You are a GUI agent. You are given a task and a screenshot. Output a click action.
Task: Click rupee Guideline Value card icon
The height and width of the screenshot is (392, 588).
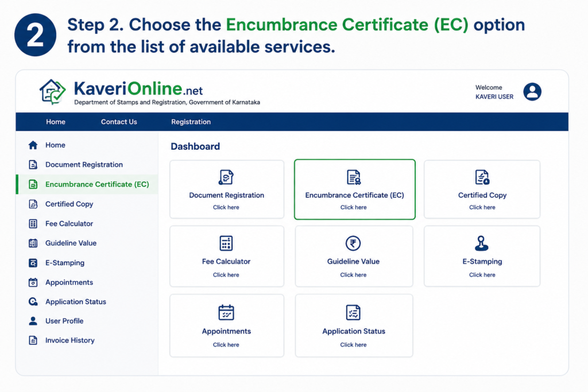[x=353, y=243]
